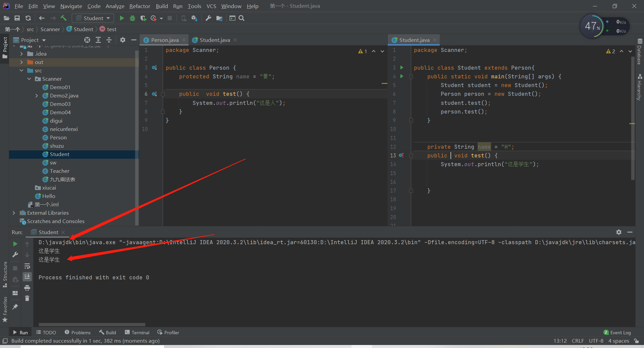
Task: Print the console output
Action: [27, 288]
